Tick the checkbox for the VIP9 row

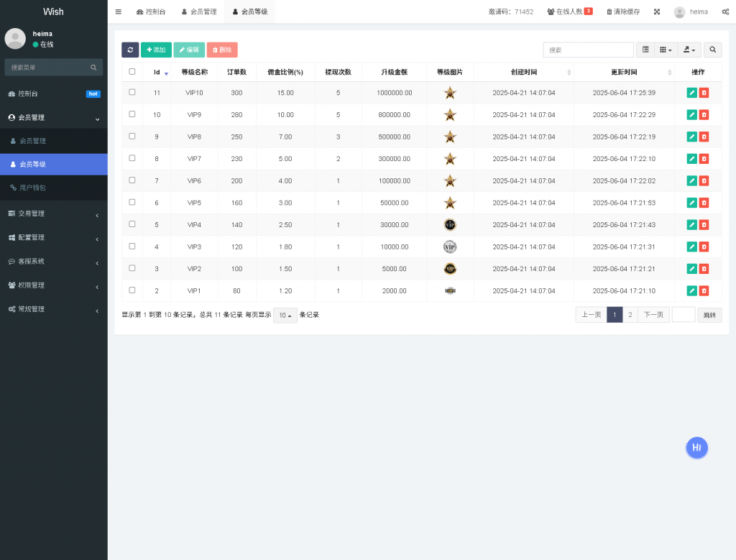(132, 114)
